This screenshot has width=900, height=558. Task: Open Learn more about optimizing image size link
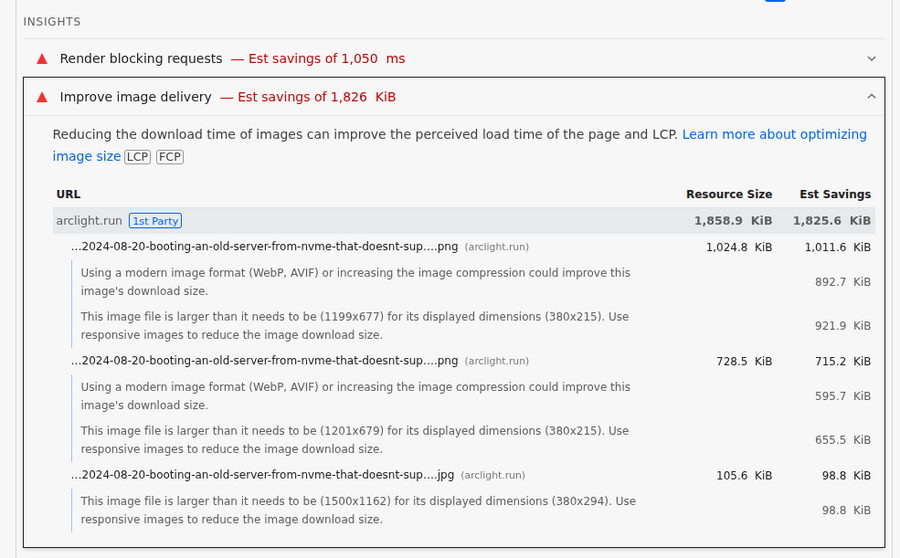(x=774, y=134)
